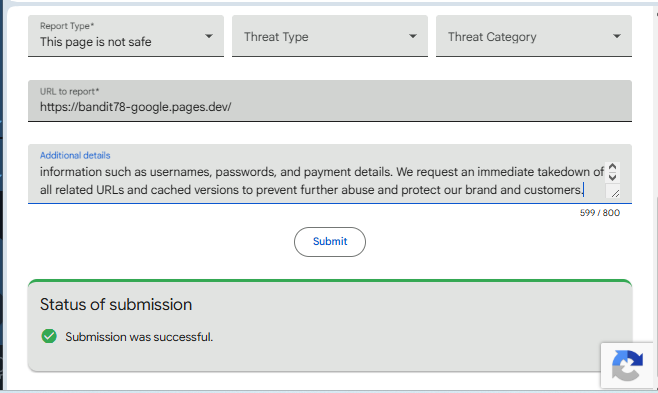Click the textarea scroll down arrow

(x=612, y=177)
